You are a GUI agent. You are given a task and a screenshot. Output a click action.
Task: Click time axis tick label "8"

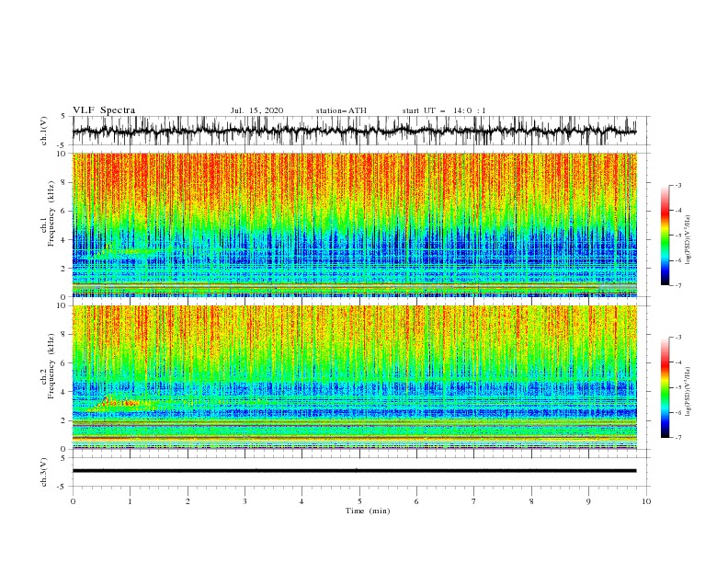[x=531, y=501]
